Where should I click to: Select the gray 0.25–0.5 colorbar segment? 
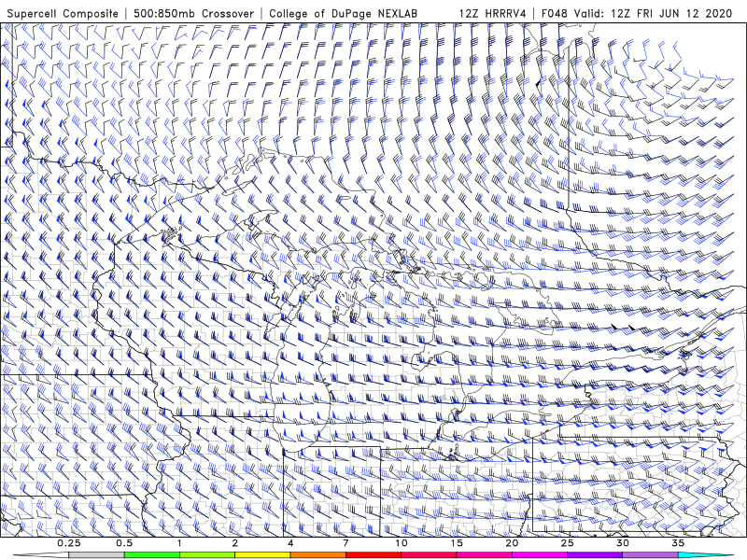(97, 555)
